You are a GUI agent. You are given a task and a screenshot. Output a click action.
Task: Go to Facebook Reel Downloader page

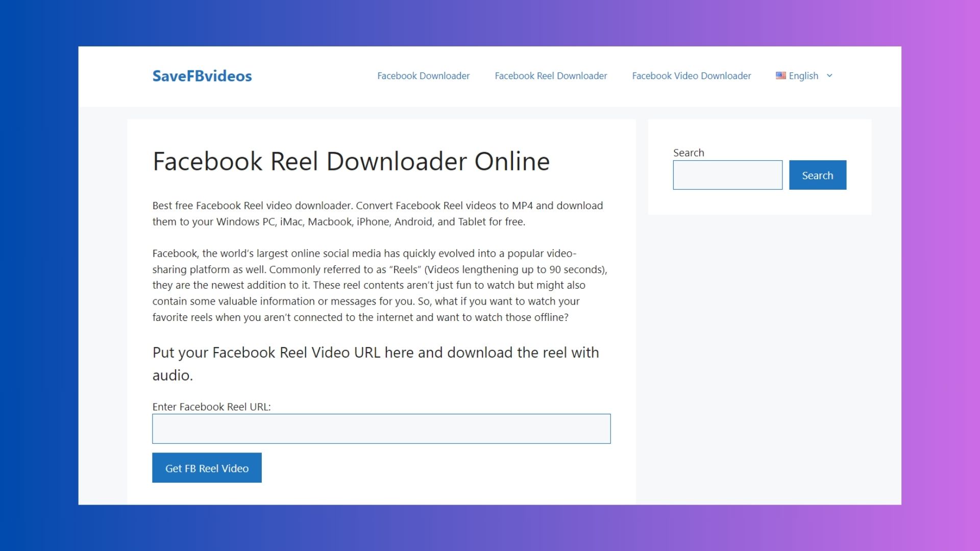click(551, 76)
